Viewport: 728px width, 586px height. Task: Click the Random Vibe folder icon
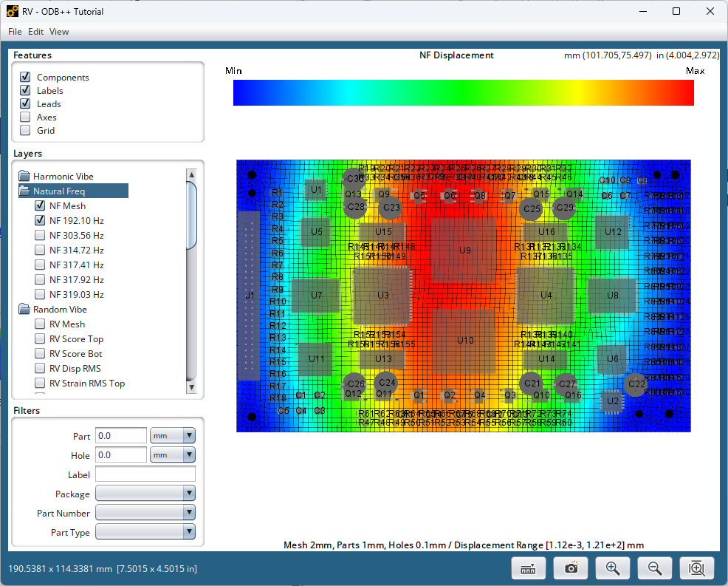point(24,310)
